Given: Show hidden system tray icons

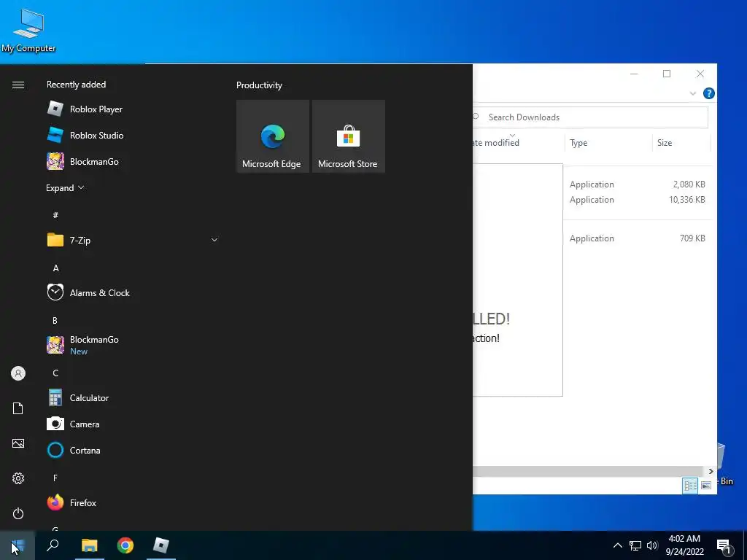Looking at the screenshot, I should point(617,545).
